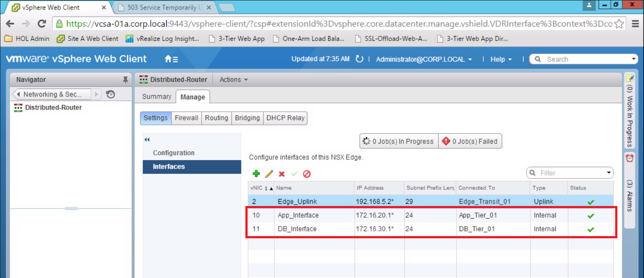Screen dimensions: 644x278
Task: Open the Actions dropdown menu
Action: 234,79
